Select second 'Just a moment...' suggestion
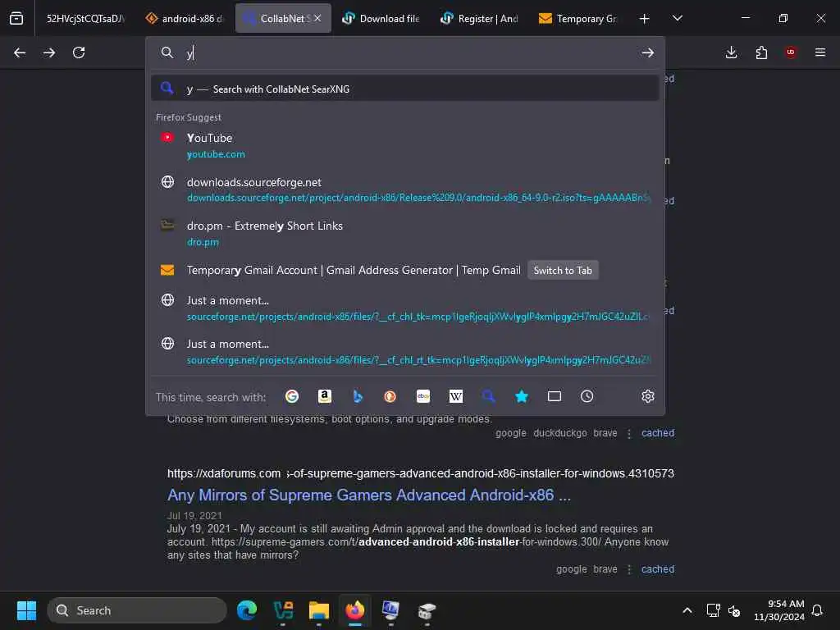The image size is (840, 630). [404, 351]
